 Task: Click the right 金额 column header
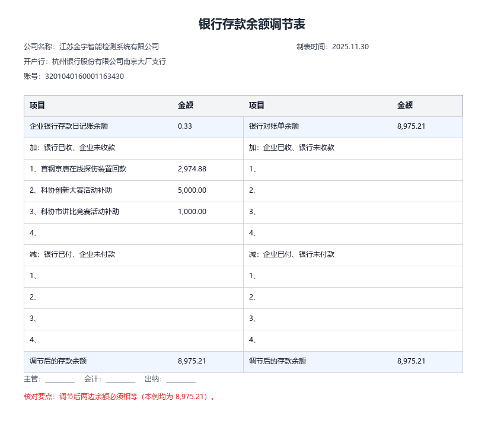(404, 105)
